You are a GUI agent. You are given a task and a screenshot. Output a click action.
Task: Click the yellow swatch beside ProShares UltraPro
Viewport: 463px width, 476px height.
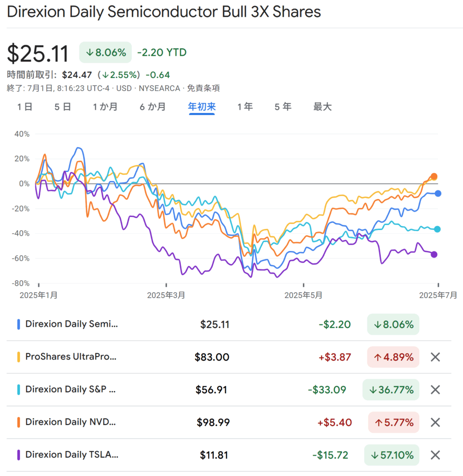19,357
